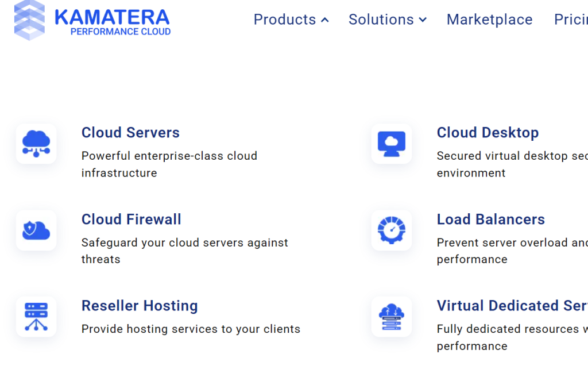Open the Pricing menu item
588x373 pixels.
point(571,20)
